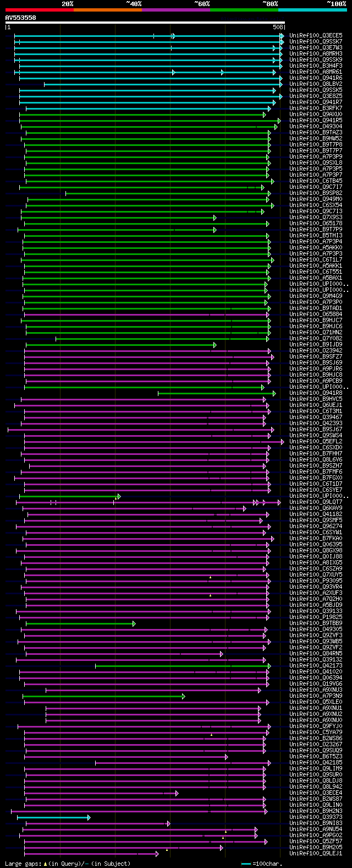The height and width of the screenshot is (868, 352).
Task: Click the UniRef100_A8MRH3 label
Action: click(x=316, y=54)
